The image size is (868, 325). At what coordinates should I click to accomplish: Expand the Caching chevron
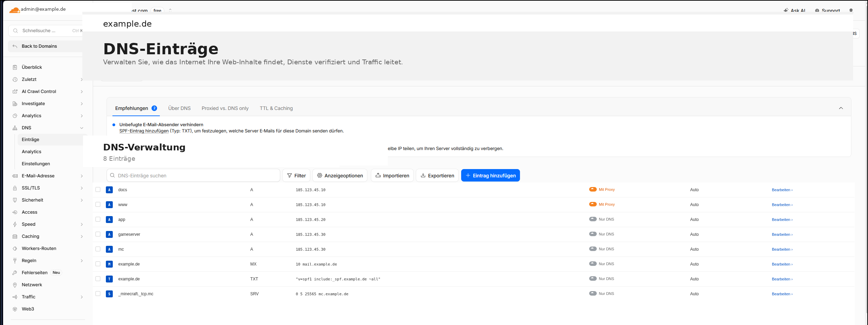(82, 236)
